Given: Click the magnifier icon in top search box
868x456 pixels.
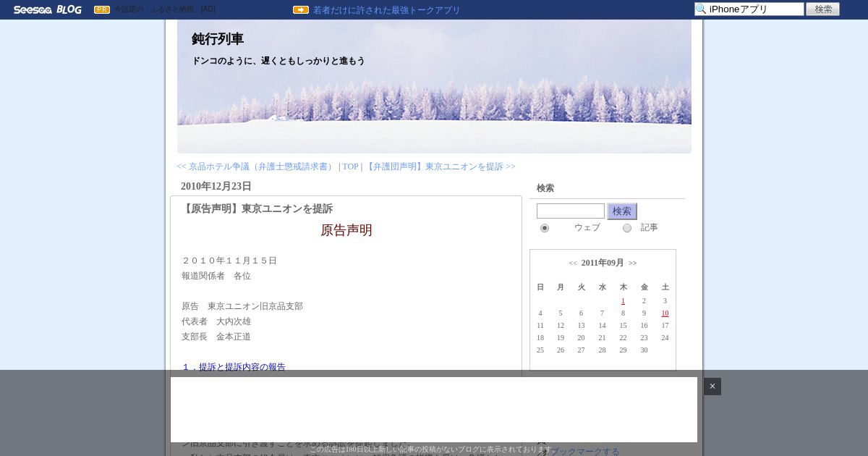Looking at the screenshot, I should pyautogui.click(x=701, y=9).
